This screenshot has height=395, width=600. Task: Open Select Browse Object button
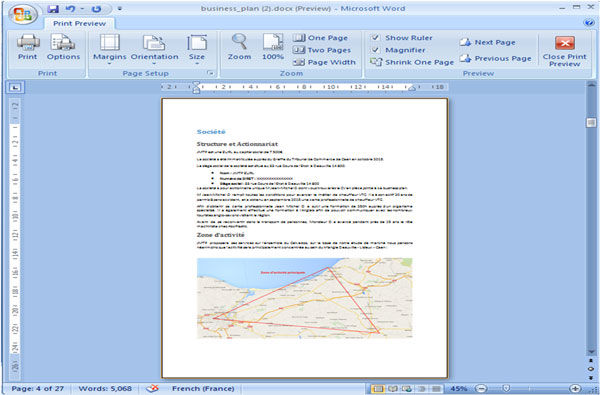[591, 369]
